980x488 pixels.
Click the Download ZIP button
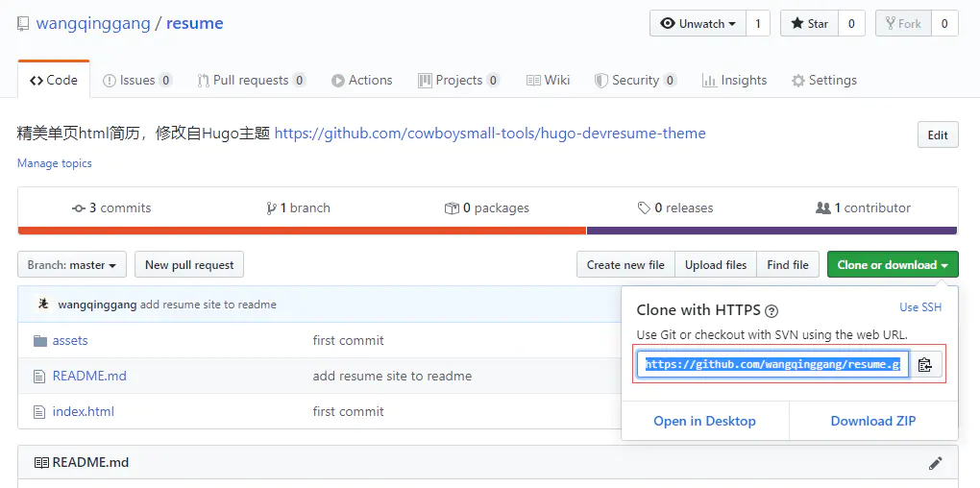872,421
